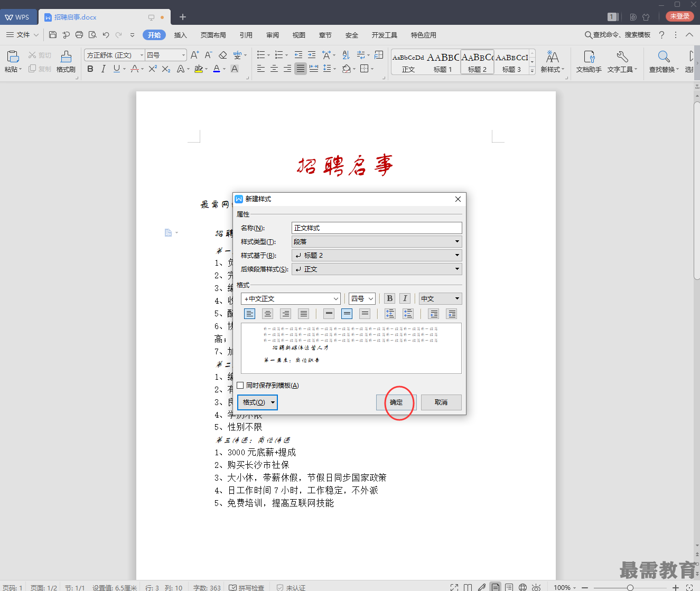This screenshot has width=700, height=591.
Task: Expand ribbon font name 方正舒体 dropdown
Action: pyautogui.click(x=142, y=55)
